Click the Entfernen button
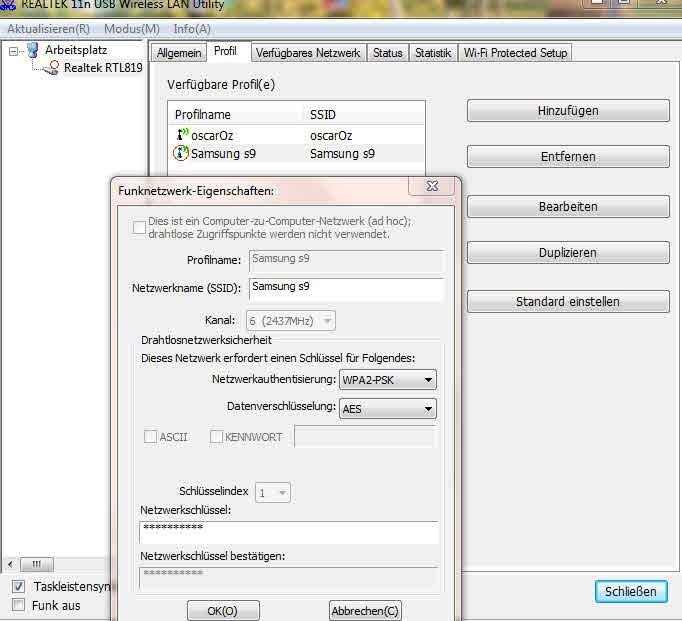 coord(568,157)
